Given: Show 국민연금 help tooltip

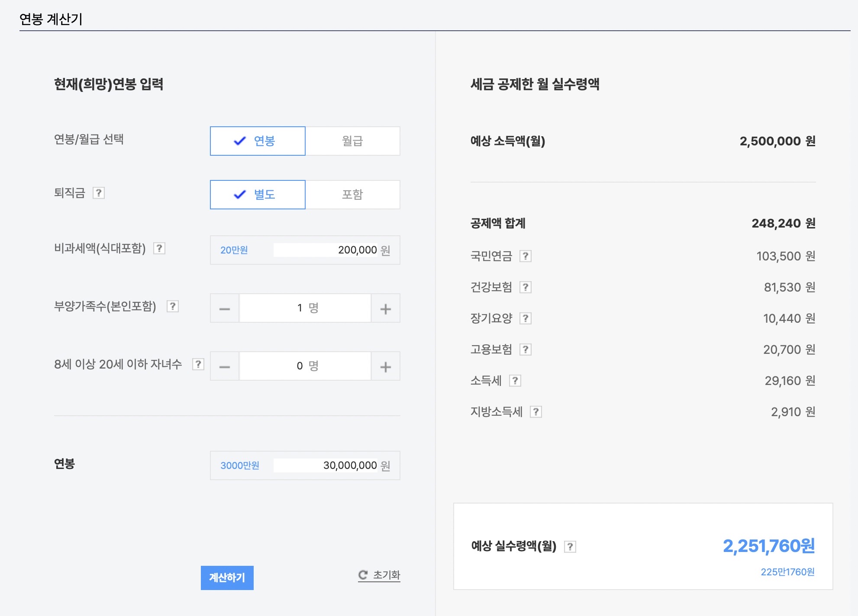Looking at the screenshot, I should (x=526, y=256).
